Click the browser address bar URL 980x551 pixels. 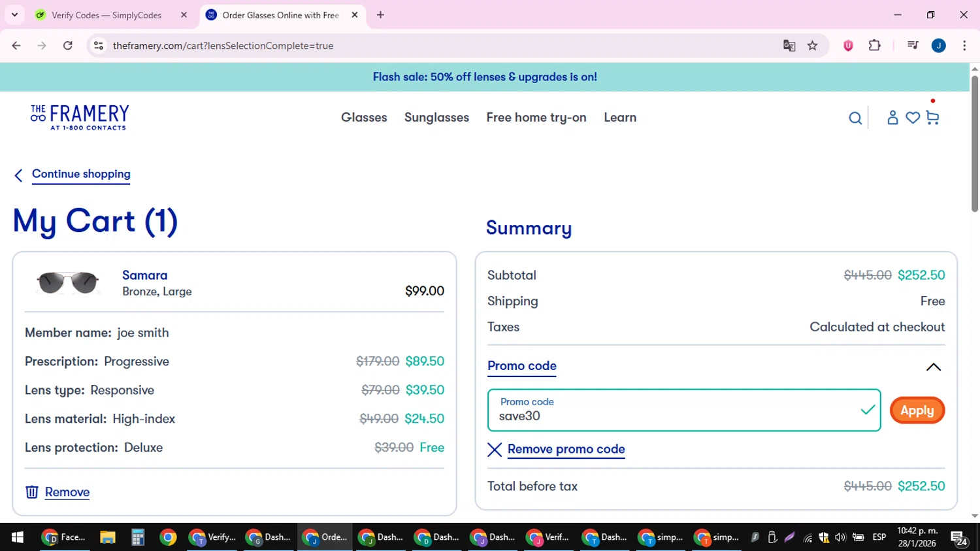223,46
